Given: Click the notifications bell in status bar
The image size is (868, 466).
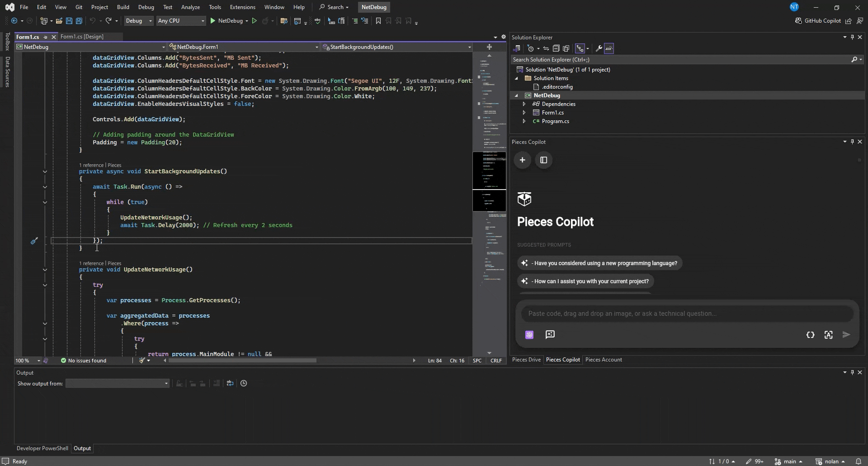Looking at the screenshot, I should click(858, 461).
